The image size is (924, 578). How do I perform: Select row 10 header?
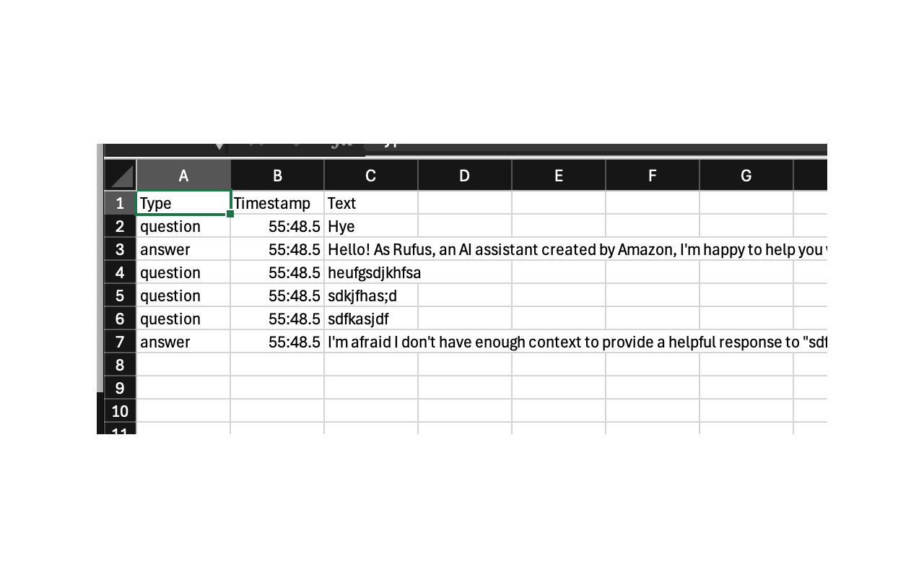121,411
